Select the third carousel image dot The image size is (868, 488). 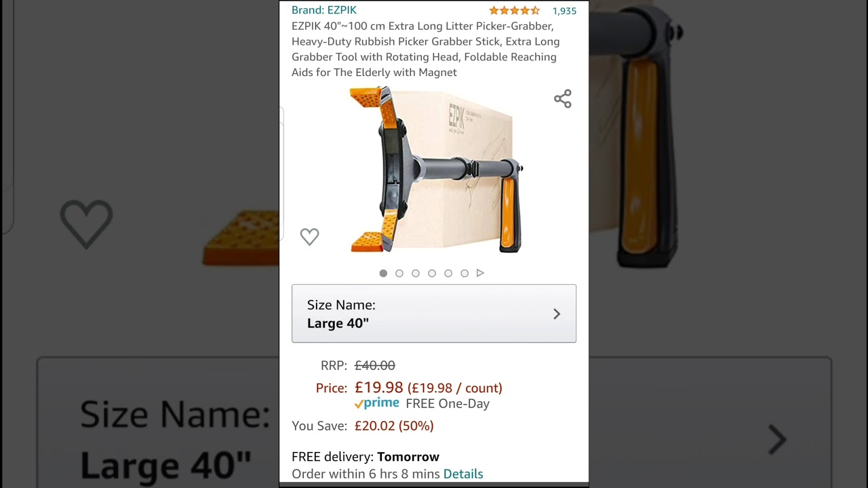coord(416,273)
